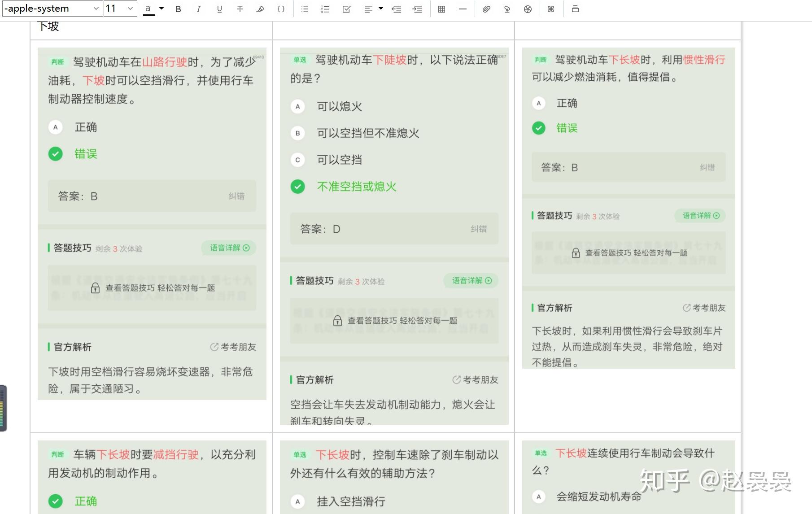Select the 挂入空挡滑行 question image

pyautogui.click(x=394, y=477)
